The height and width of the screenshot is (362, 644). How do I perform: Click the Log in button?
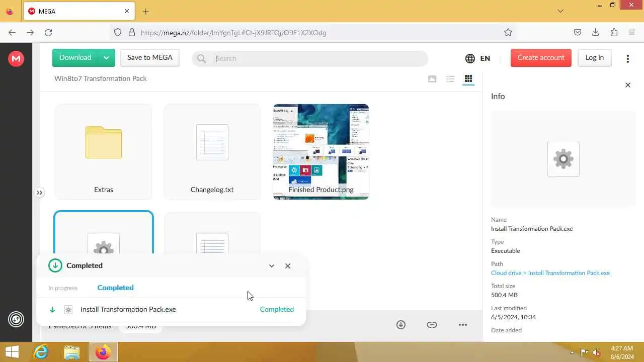tap(595, 58)
